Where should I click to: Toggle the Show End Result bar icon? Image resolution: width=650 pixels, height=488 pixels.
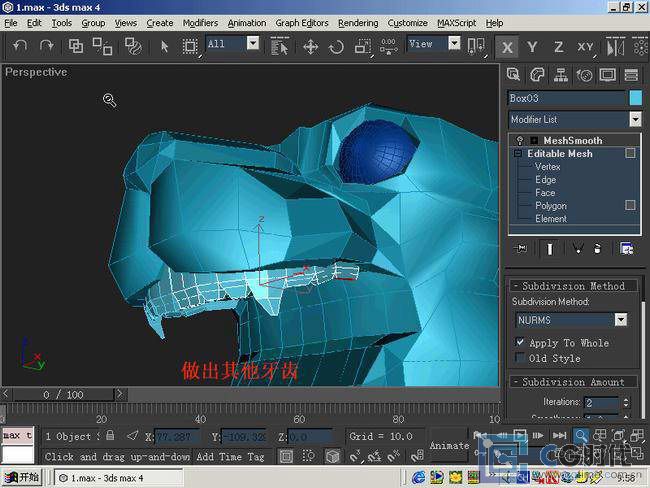(x=550, y=248)
